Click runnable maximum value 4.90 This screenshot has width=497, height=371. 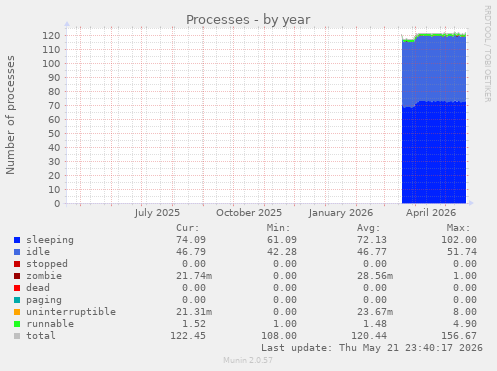click(x=465, y=324)
